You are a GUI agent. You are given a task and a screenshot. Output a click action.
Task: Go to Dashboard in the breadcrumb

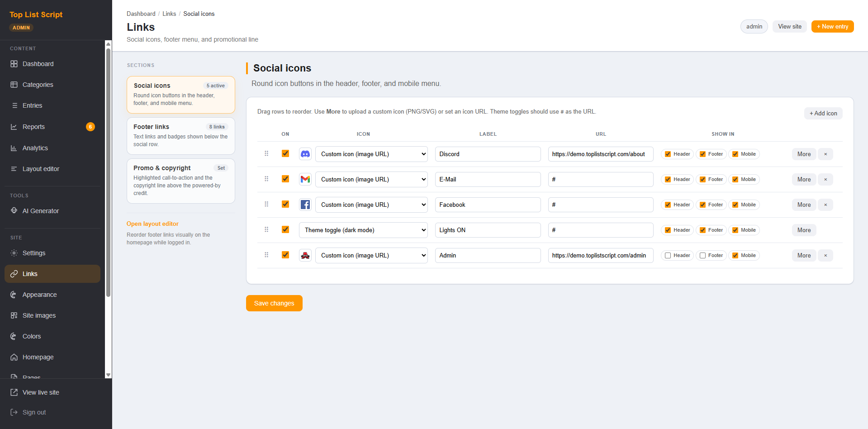(141, 14)
